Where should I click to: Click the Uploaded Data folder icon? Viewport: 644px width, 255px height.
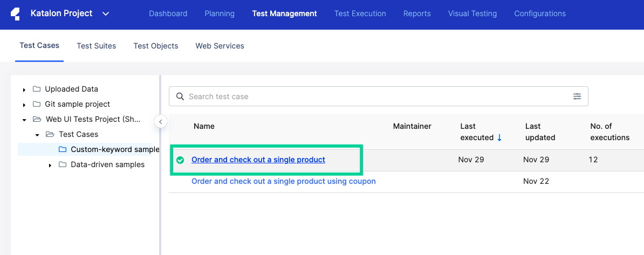tap(37, 89)
